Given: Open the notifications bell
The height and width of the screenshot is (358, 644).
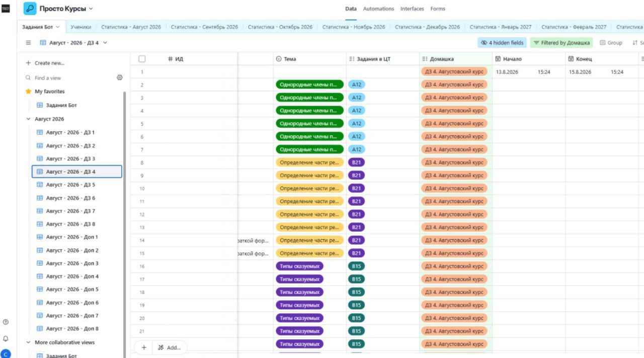Looking at the screenshot, I should (x=6, y=339).
